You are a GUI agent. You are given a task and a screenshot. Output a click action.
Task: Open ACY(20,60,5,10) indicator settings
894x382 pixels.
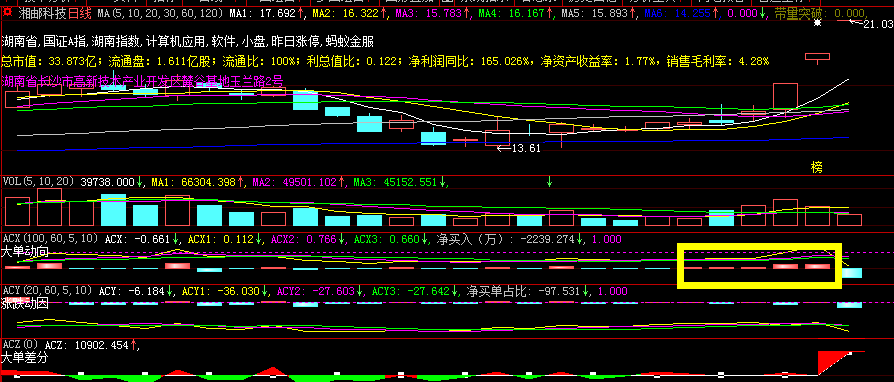(47, 291)
